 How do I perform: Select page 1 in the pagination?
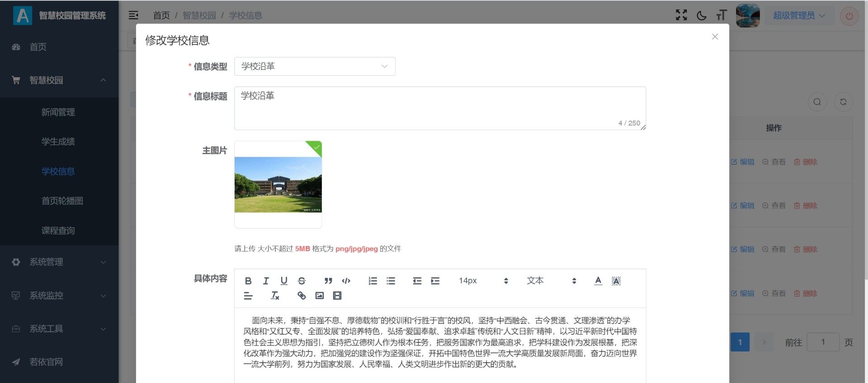tap(740, 342)
